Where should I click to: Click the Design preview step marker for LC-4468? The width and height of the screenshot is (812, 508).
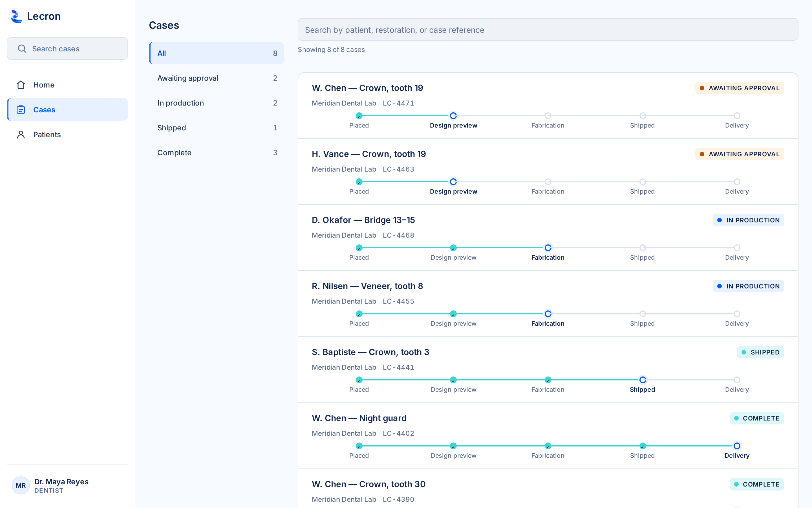pos(453,248)
